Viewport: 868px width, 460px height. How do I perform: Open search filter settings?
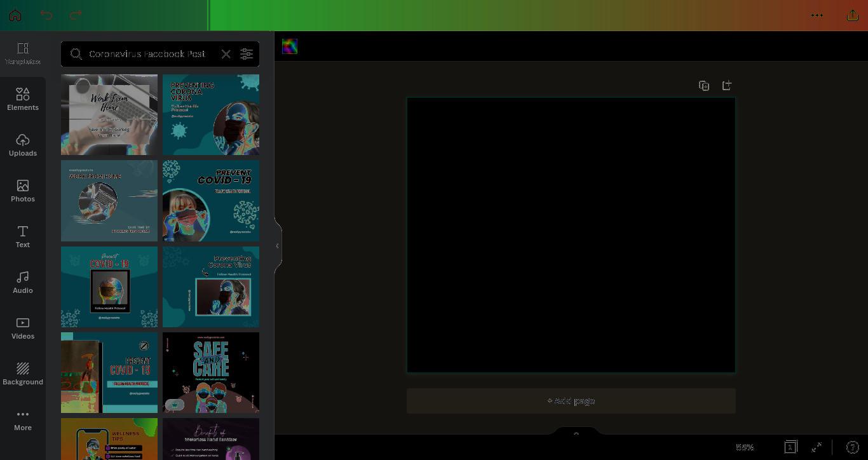click(x=247, y=54)
